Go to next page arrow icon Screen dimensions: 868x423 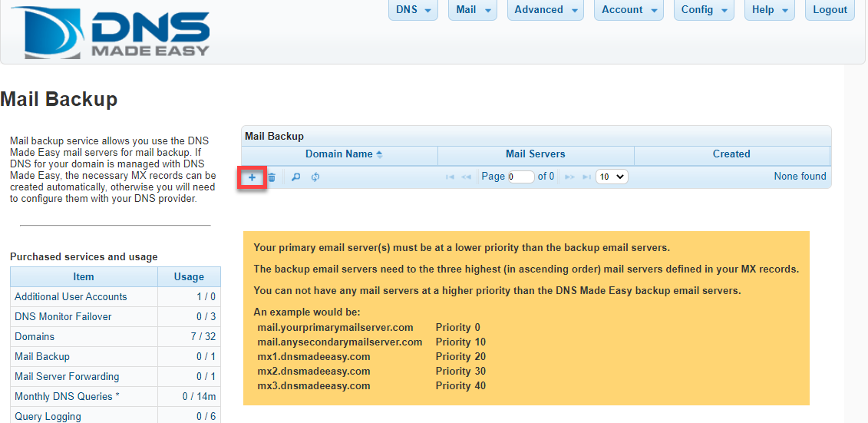(x=570, y=177)
